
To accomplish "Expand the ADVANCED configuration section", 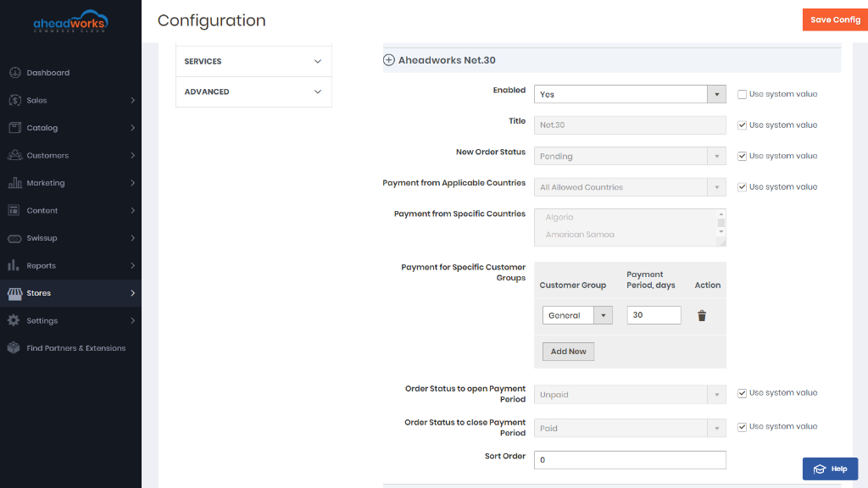I will (253, 91).
